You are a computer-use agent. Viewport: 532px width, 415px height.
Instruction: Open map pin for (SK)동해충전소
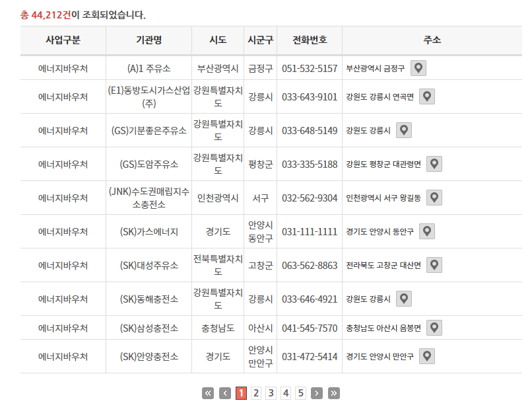click(x=404, y=299)
